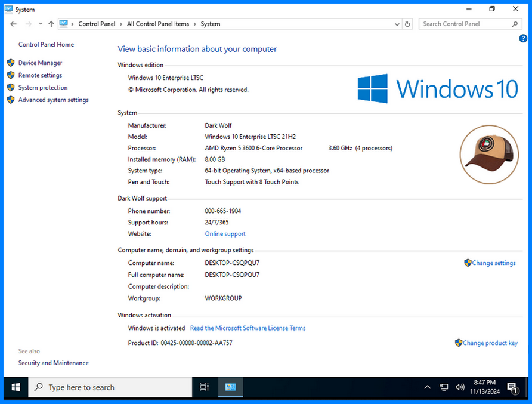The height and width of the screenshot is (404, 532).
Task: Open the Start menu
Action: click(16, 387)
